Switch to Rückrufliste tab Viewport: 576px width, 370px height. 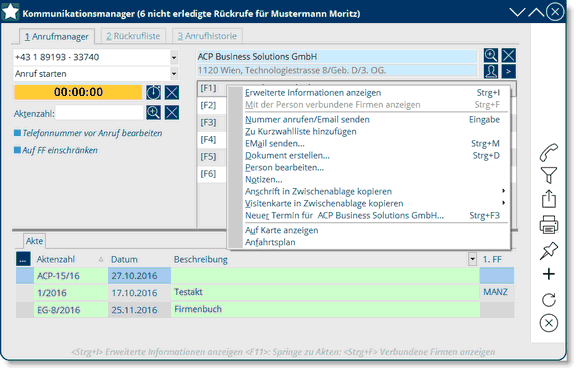133,36
